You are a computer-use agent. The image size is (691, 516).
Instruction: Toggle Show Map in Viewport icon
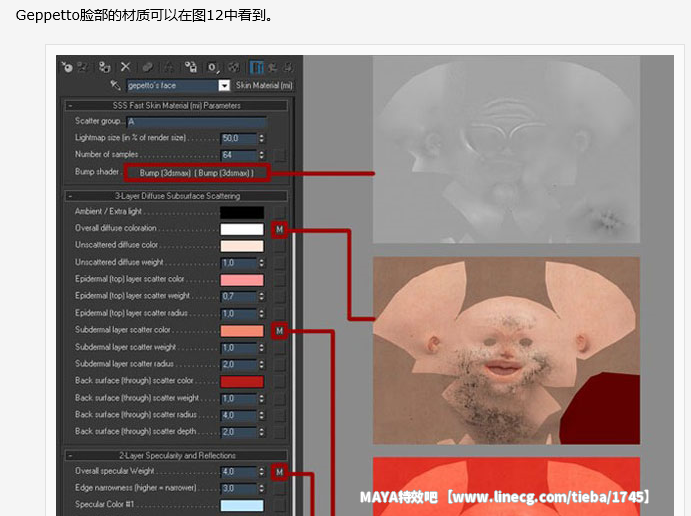coord(234,67)
